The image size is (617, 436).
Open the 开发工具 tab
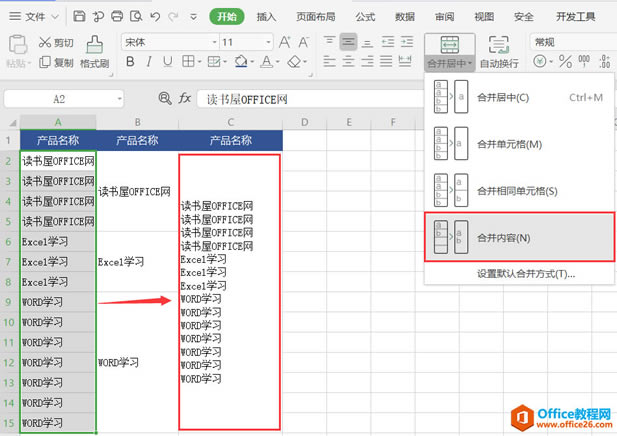pyautogui.click(x=575, y=17)
